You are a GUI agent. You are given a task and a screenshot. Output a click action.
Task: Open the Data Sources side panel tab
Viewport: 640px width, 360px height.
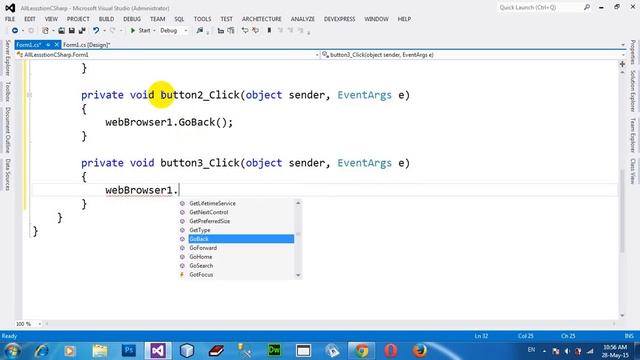pyautogui.click(x=7, y=174)
